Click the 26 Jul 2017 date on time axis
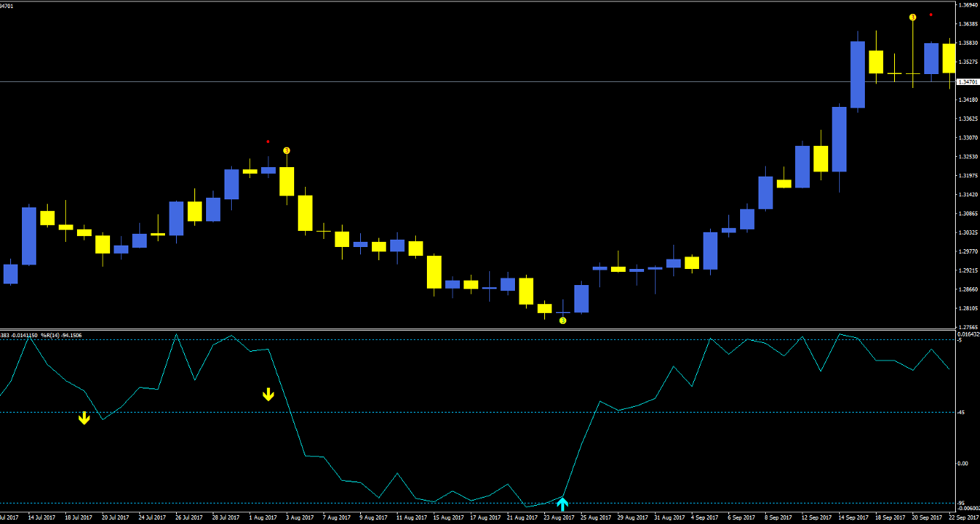This screenshot has height=524, width=980. [x=189, y=517]
